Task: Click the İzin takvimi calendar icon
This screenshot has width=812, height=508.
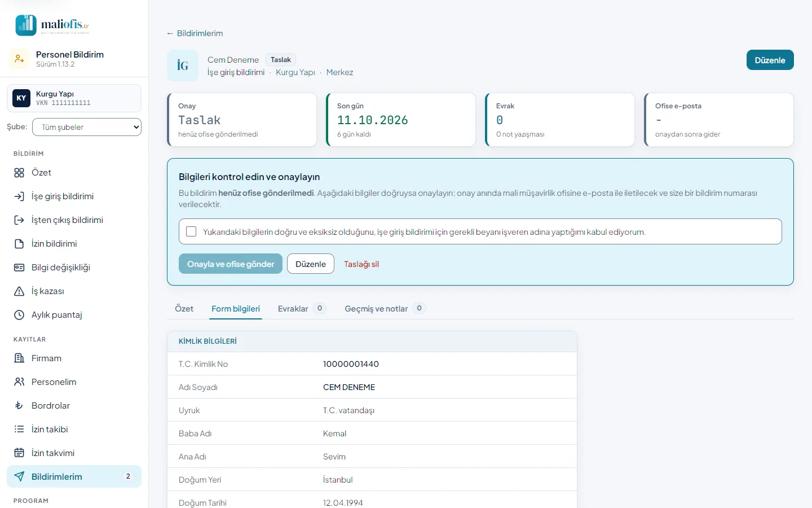Action: click(x=19, y=453)
